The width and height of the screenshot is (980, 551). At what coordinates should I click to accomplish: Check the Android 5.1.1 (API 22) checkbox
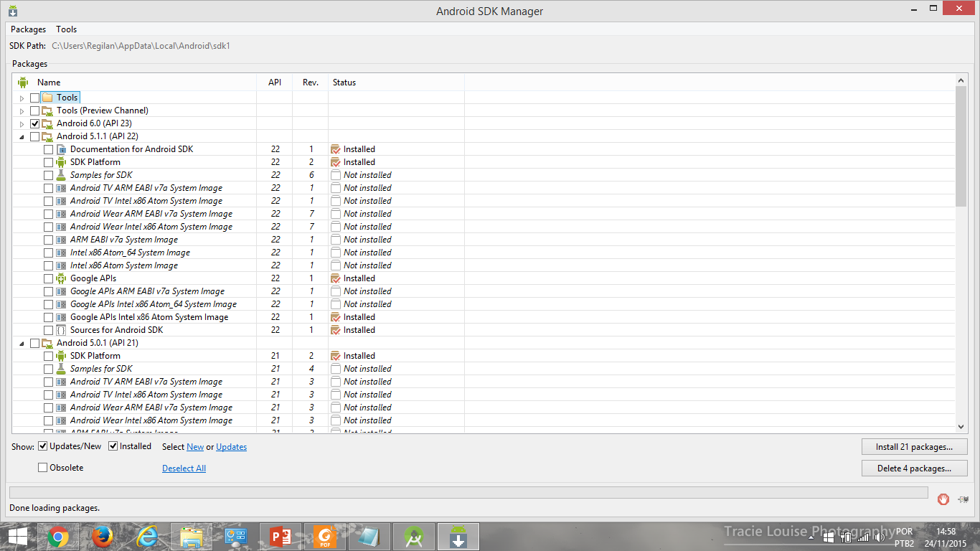click(34, 136)
